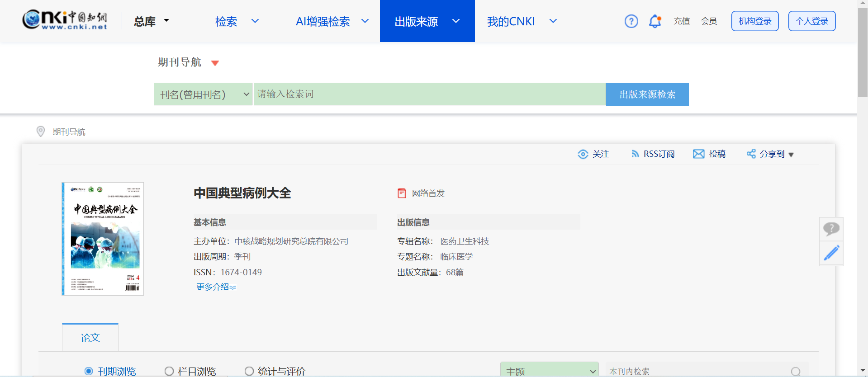Switch to the 论文 tab
This screenshot has height=377, width=868.
coord(90,337)
